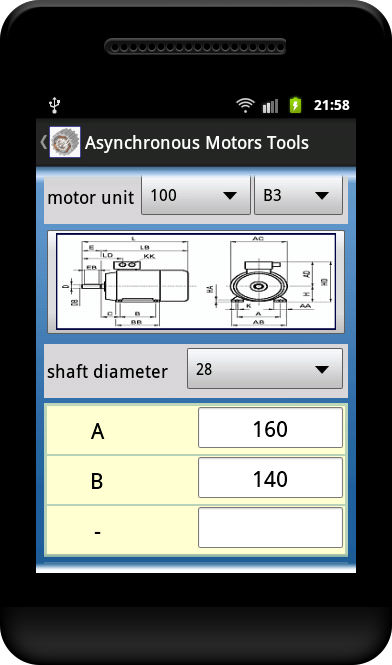This screenshot has height=665, width=392.
Task: Select the B value field showing 140
Action: pyautogui.click(x=270, y=478)
